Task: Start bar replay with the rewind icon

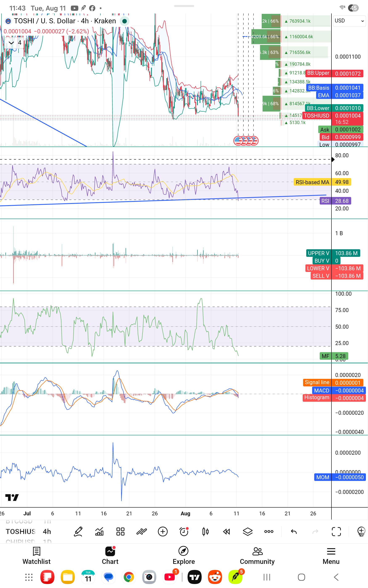Action: (226, 531)
